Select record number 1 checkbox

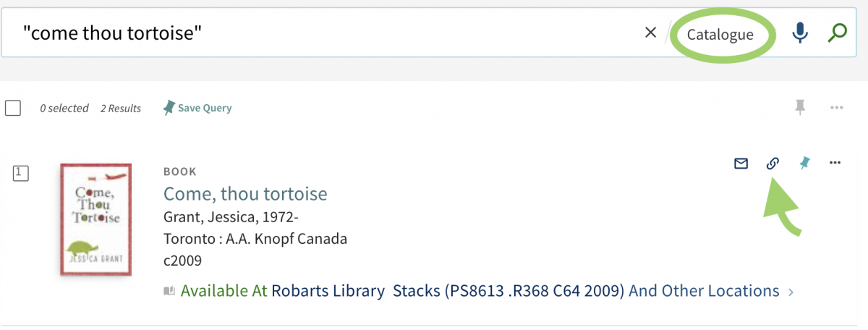coord(21,172)
